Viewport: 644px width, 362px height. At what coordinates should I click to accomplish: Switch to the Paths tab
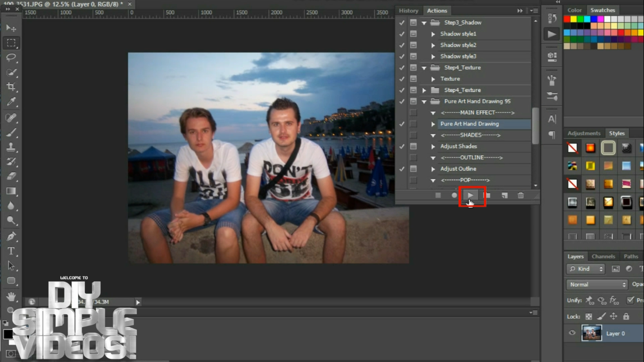(x=631, y=256)
